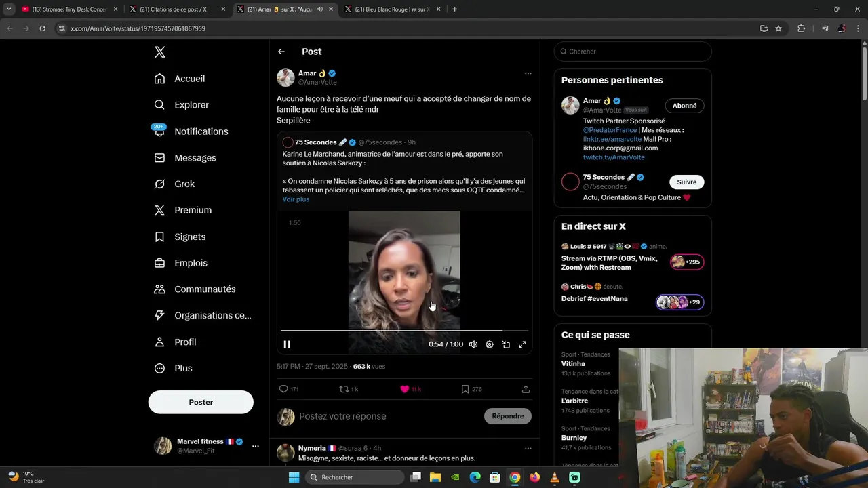The height and width of the screenshot is (488, 868).
Task: Open Signets bookmarks in the sidebar
Action: click(x=180, y=237)
